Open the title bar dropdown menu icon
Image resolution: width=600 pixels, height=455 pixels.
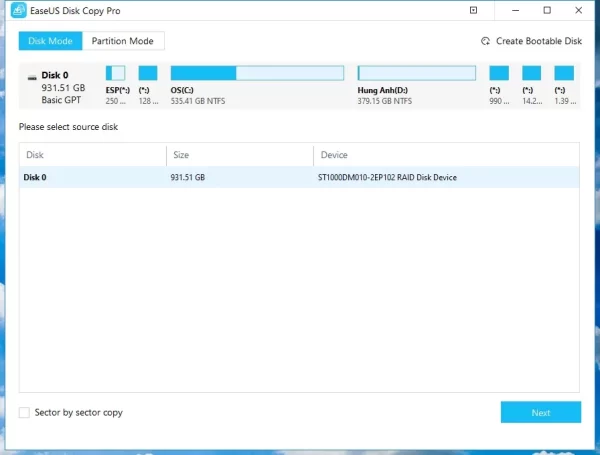click(473, 10)
